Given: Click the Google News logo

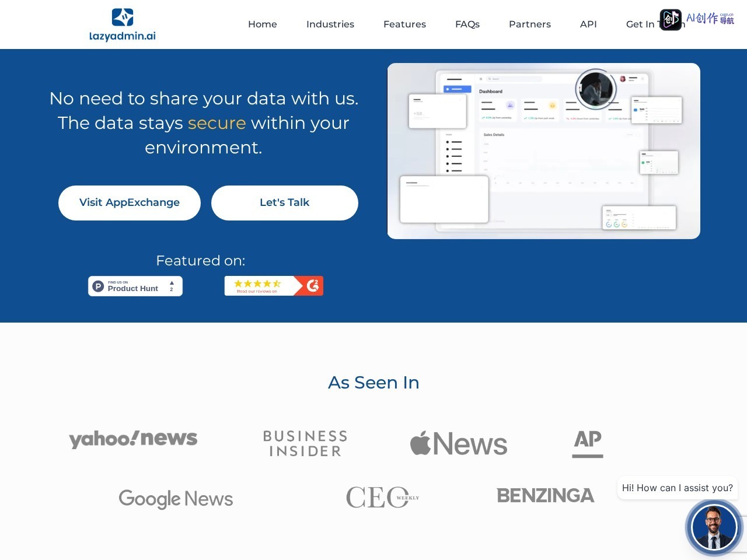Looking at the screenshot, I should 176,499.
